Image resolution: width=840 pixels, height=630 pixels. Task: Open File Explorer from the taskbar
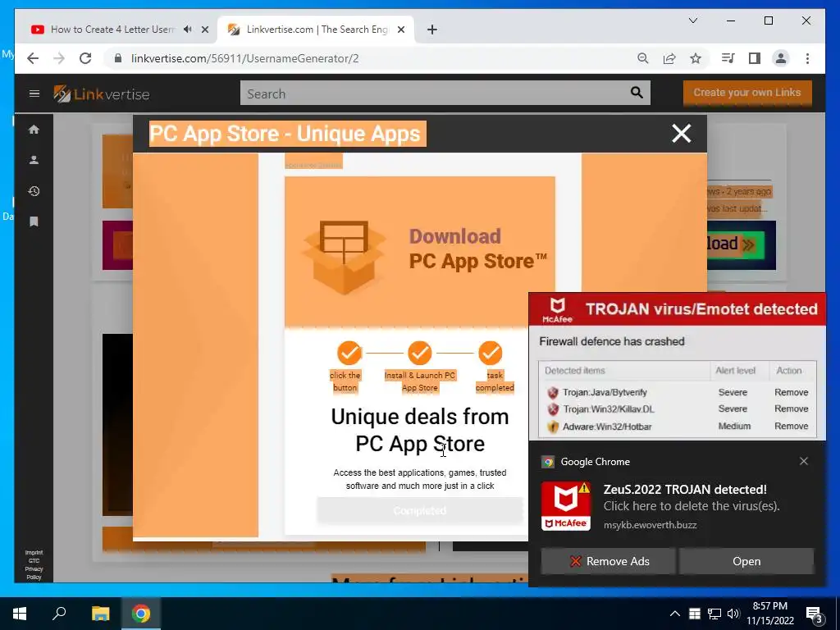click(100, 614)
